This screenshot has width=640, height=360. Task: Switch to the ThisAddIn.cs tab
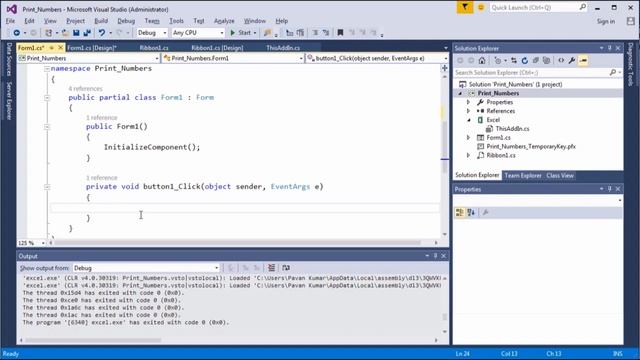tap(283, 48)
